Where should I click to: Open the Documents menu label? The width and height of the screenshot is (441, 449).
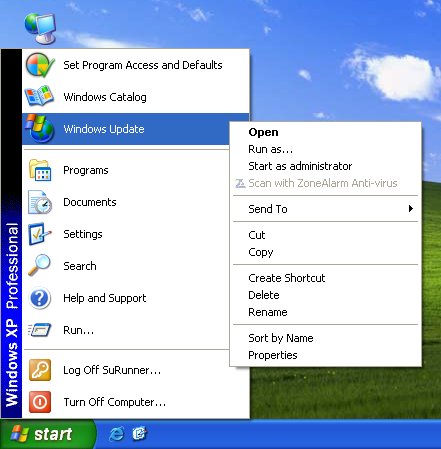90,202
